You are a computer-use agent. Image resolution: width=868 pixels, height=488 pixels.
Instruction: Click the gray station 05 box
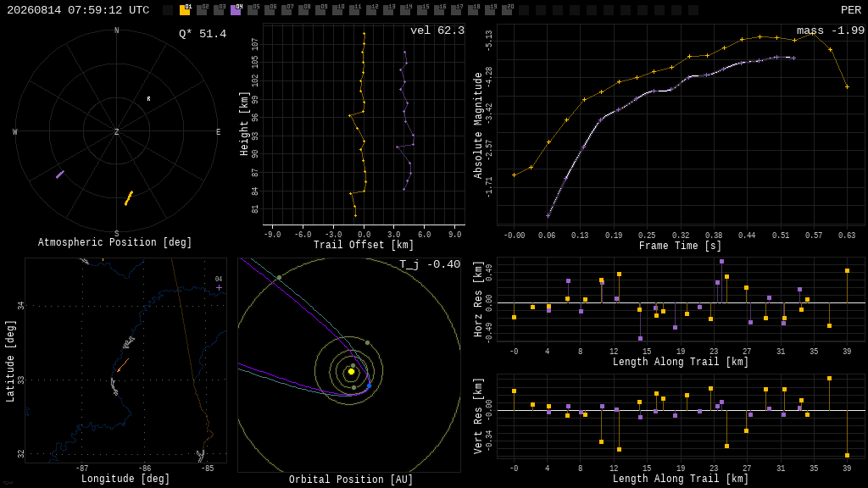[253, 10]
